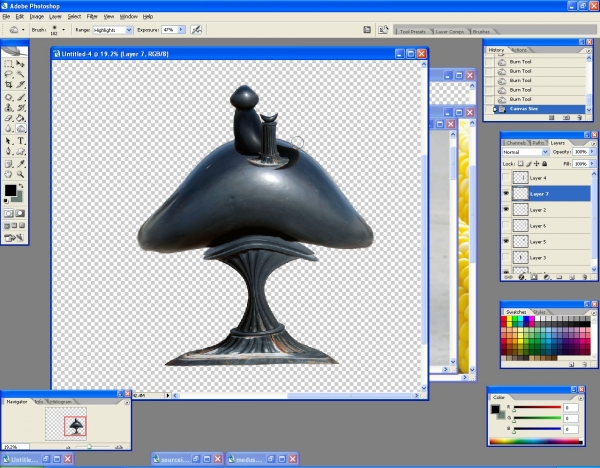This screenshot has height=468, width=600.
Task: Open the File menu
Action: [x=6, y=16]
